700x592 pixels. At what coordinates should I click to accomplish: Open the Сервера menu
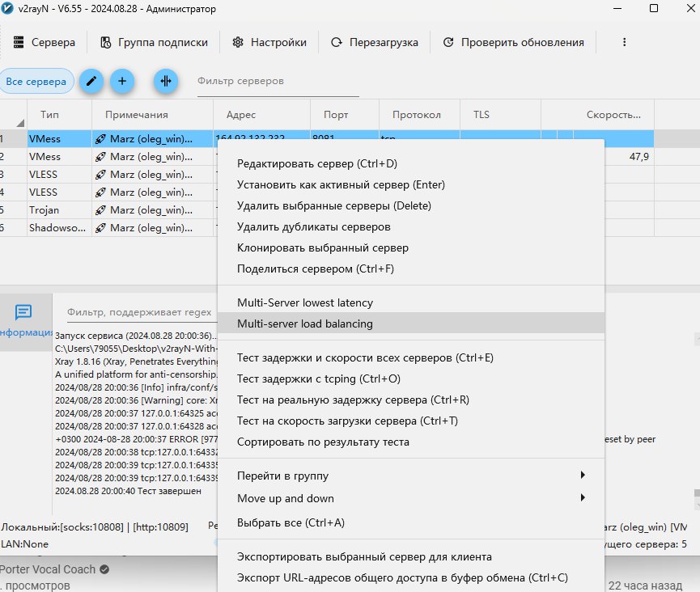pyautogui.click(x=44, y=42)
